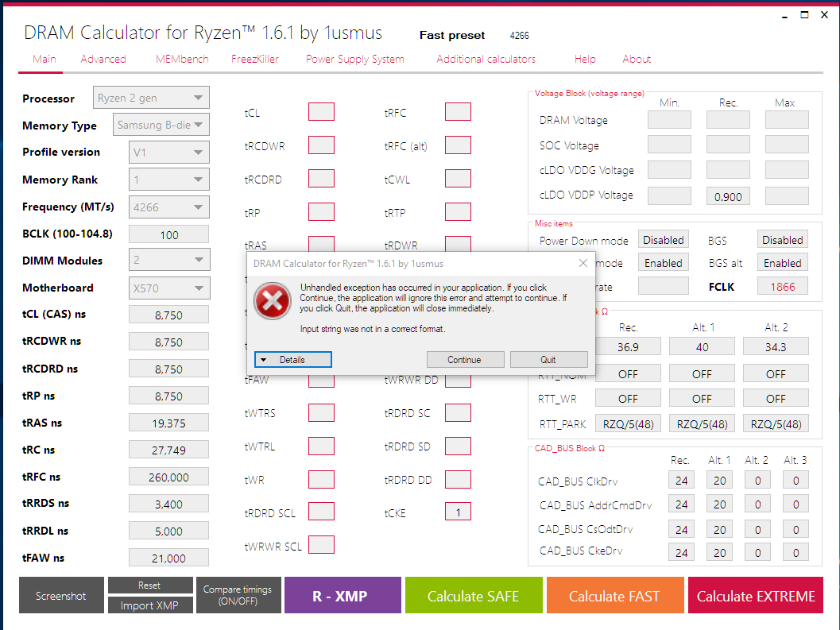
Task: Click the tFAW ns value field
Action: tap(168, 558)
